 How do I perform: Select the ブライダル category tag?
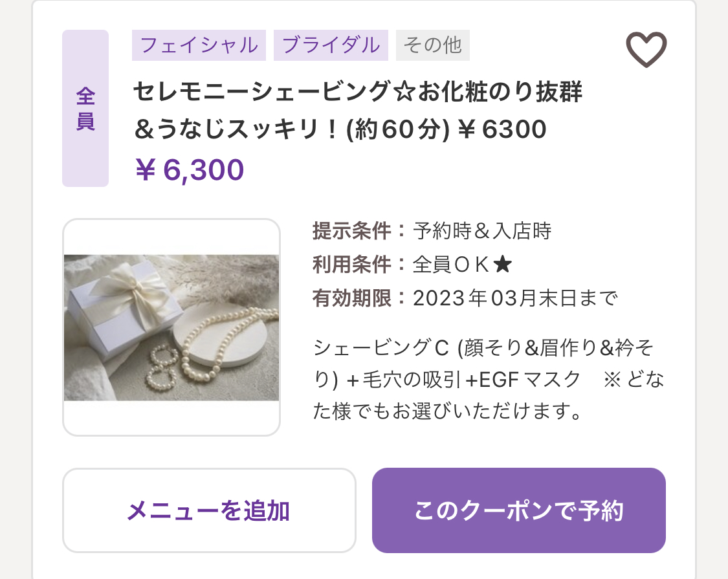(x=331, y=45)
